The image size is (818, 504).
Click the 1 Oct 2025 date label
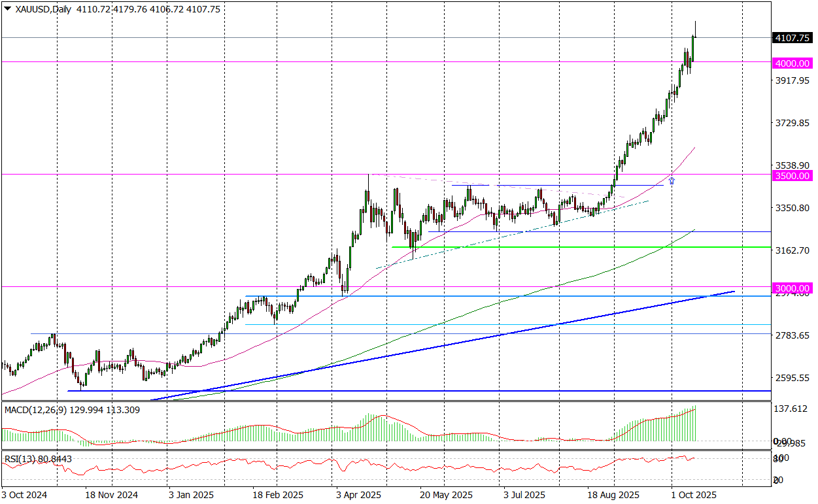(694, 495)
